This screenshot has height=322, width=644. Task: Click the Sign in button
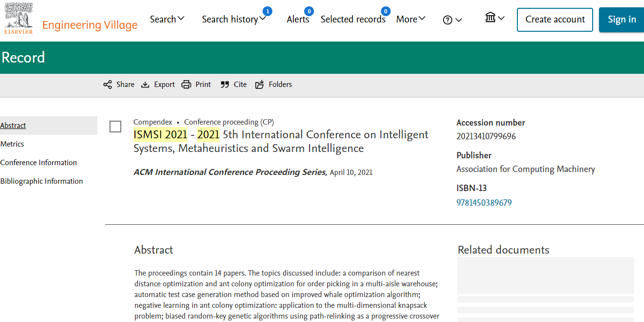[x=622, y=20]
